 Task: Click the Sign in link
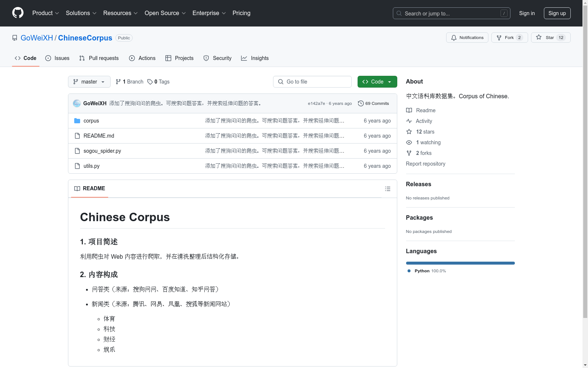[527, 13]
